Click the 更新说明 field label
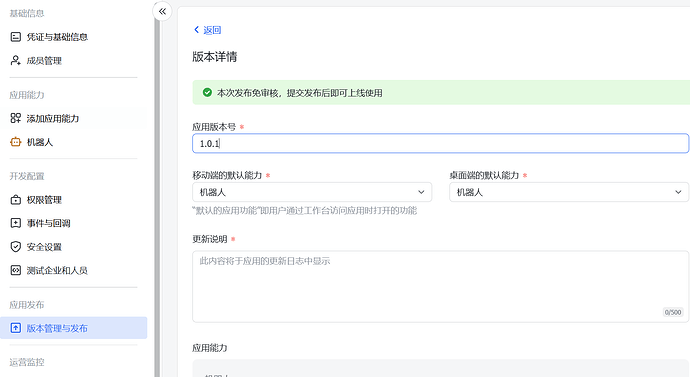690x377 pixels. click(210, 239)
